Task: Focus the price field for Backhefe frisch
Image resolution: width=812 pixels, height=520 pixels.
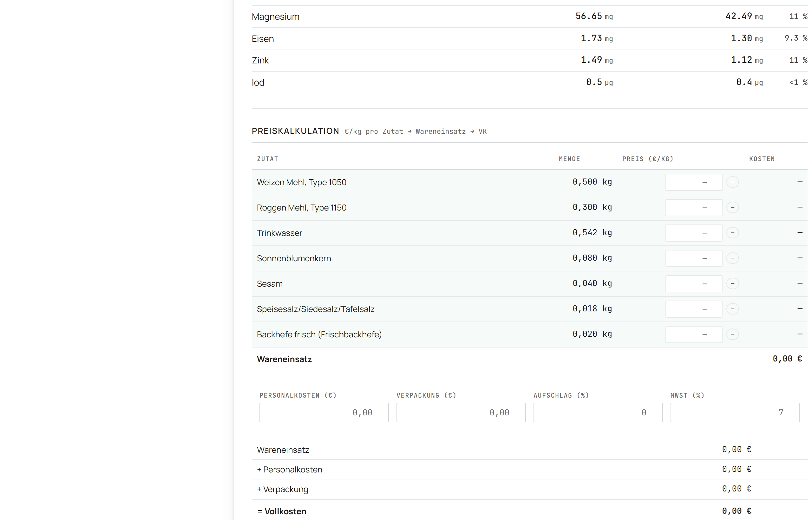Action: coord(694,334)
